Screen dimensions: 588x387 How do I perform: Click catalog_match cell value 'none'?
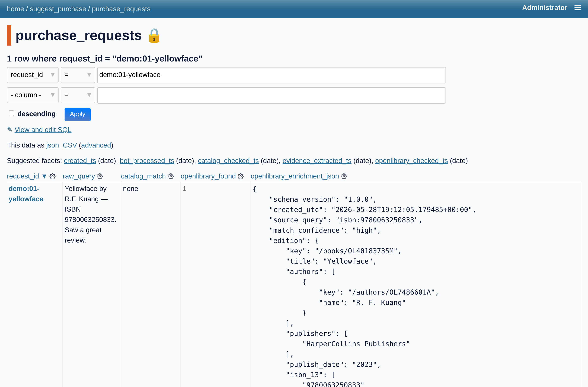click(x=130, y=189)
